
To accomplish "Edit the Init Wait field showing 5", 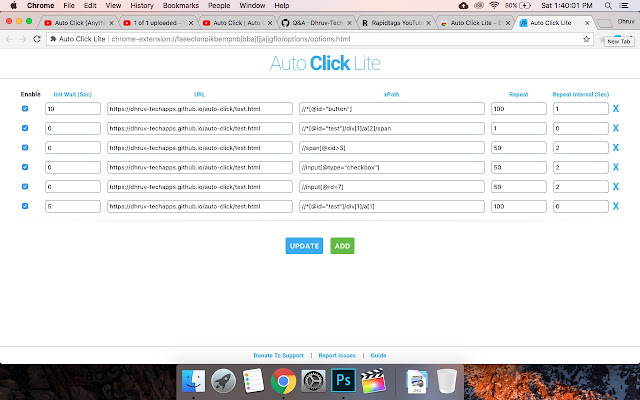I will pos(73,206).
